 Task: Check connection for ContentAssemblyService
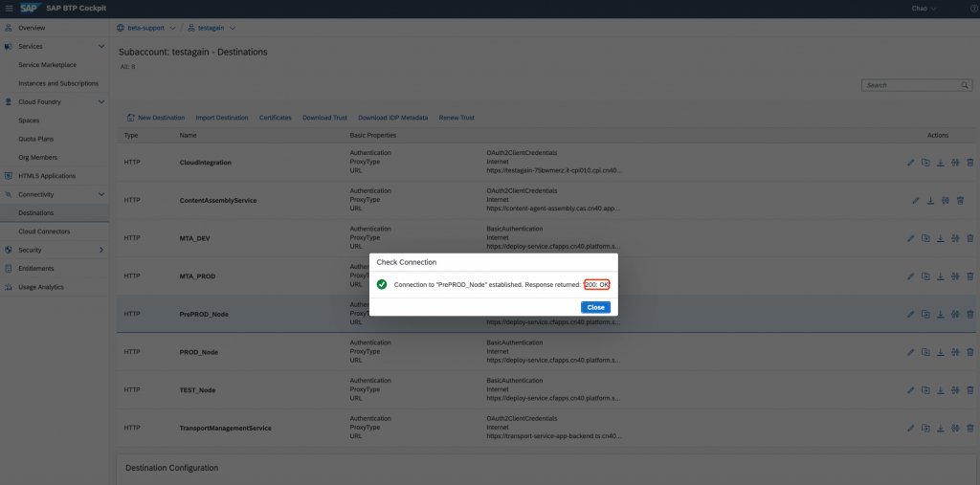(x=945, y=201)
